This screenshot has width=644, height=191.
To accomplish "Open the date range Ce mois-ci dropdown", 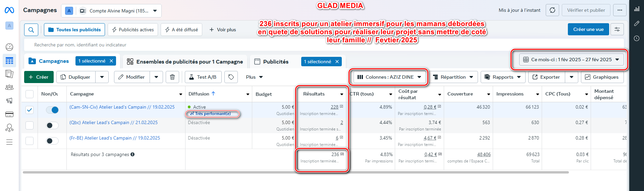I will click(572, 60).
